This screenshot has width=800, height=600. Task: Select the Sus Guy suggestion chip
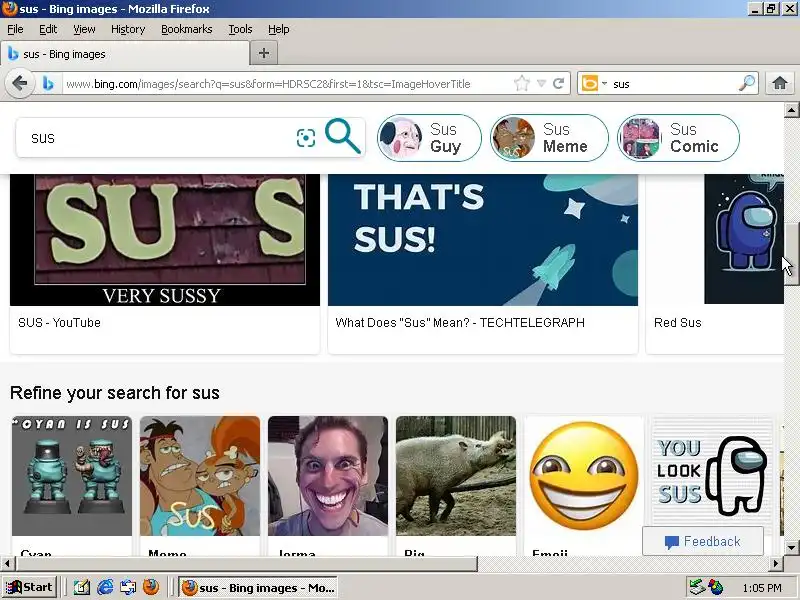429,138
